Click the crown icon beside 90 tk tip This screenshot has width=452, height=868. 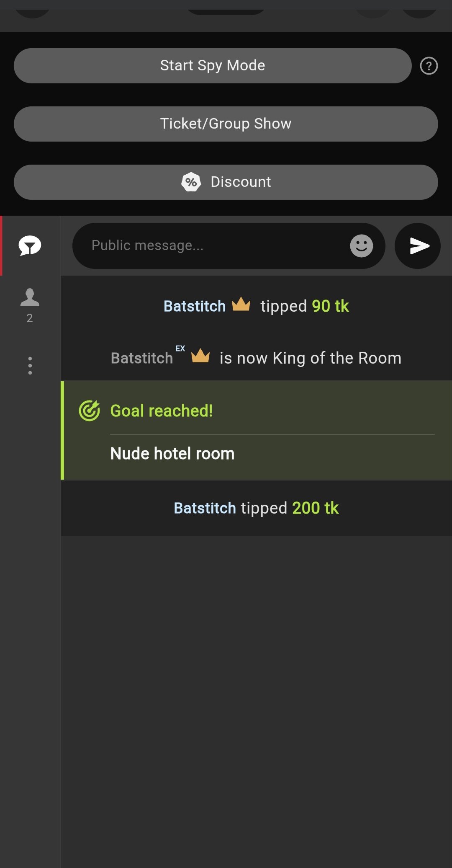coord(241,305)
